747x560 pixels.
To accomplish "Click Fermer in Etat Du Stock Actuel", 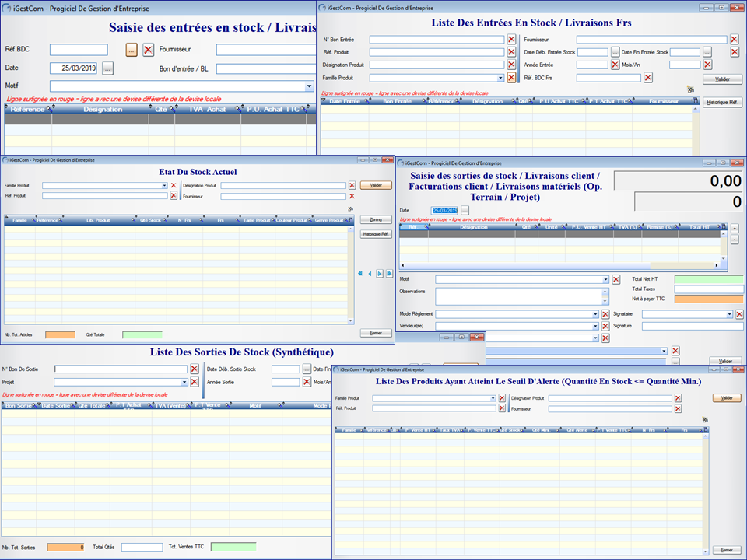I will pos(376,333).
